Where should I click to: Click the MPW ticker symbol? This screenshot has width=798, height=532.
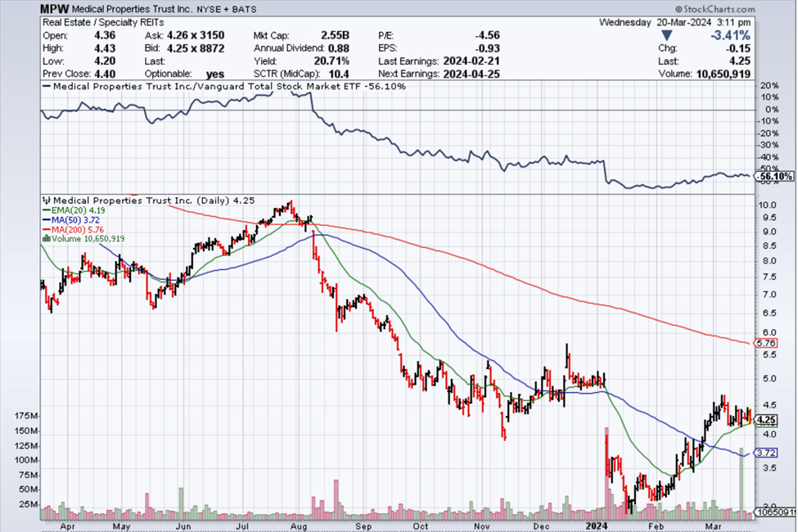pos(55,9)
